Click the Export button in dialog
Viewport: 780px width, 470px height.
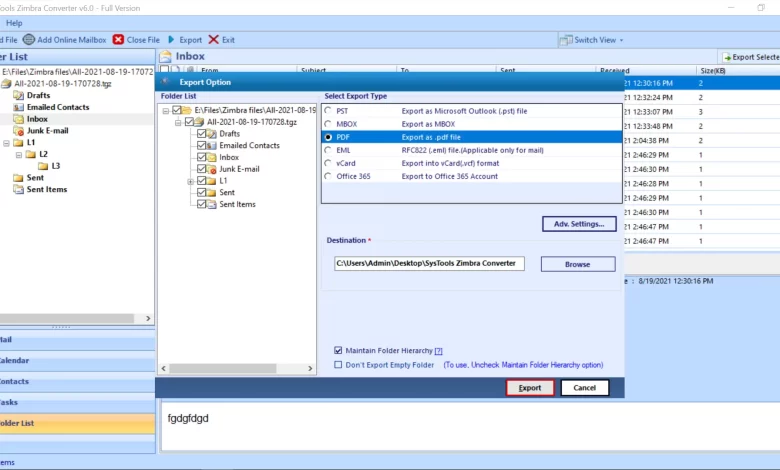click(x=530, y=388)
